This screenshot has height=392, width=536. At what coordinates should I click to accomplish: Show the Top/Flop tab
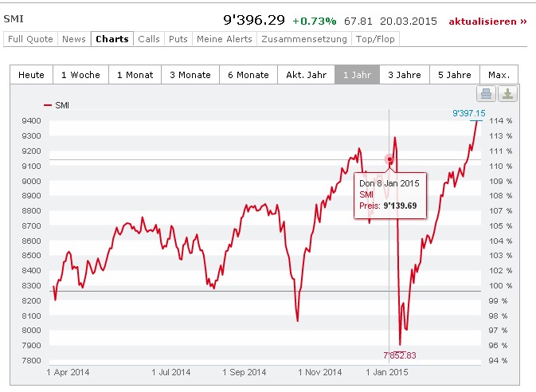(374, 39)
